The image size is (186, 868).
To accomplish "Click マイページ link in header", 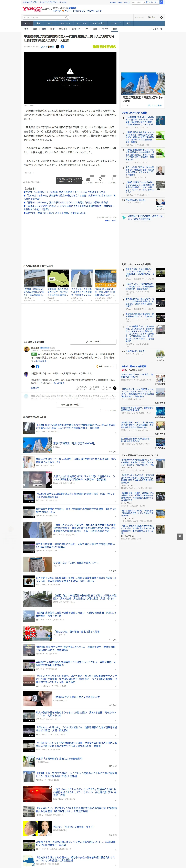I will (139, 18).
